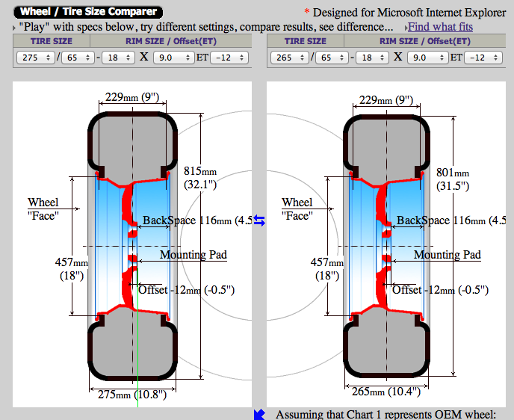
Task: Open left tire width dropdown showing 275
Action: (35, 58)
